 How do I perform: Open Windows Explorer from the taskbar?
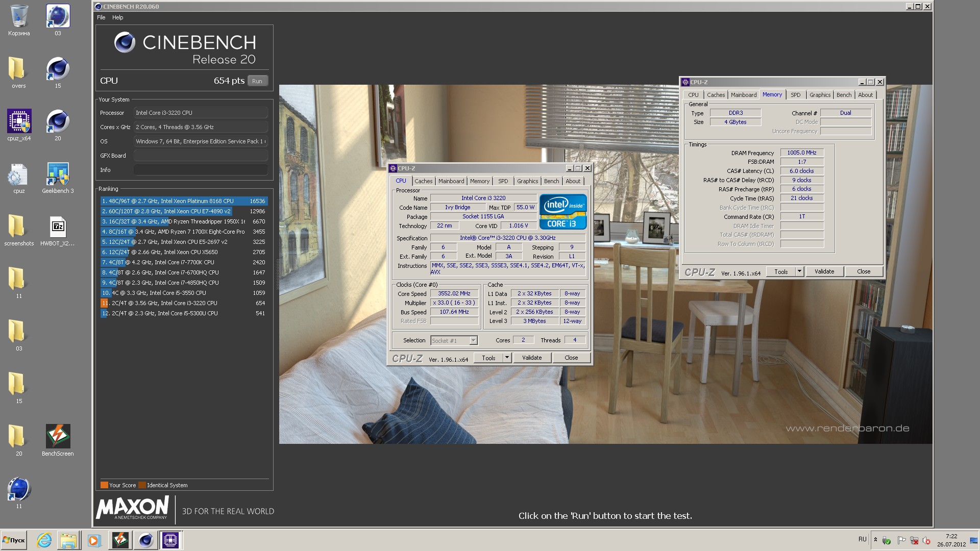point(68,540)
